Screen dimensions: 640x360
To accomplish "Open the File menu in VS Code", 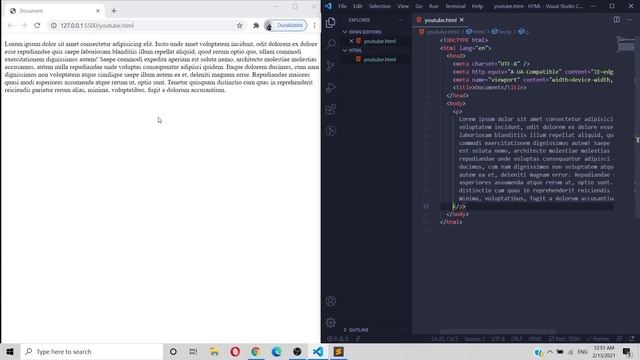I will pos(342,6).
